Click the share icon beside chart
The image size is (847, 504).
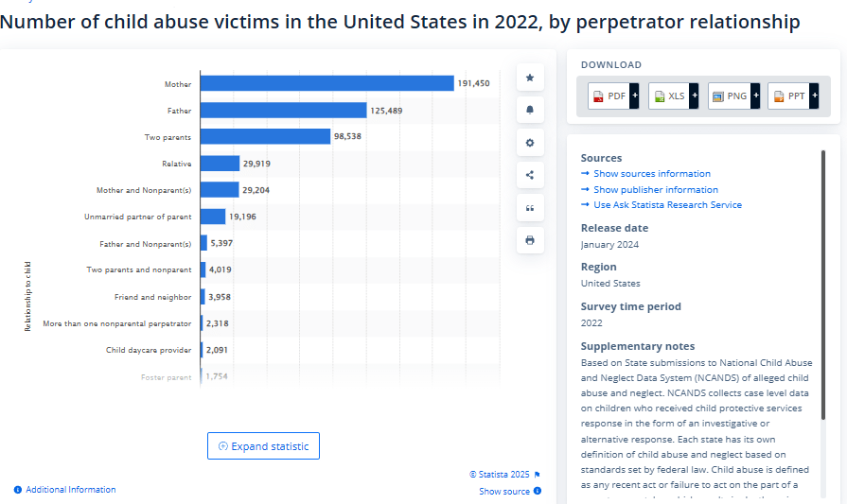coord(529,175)
